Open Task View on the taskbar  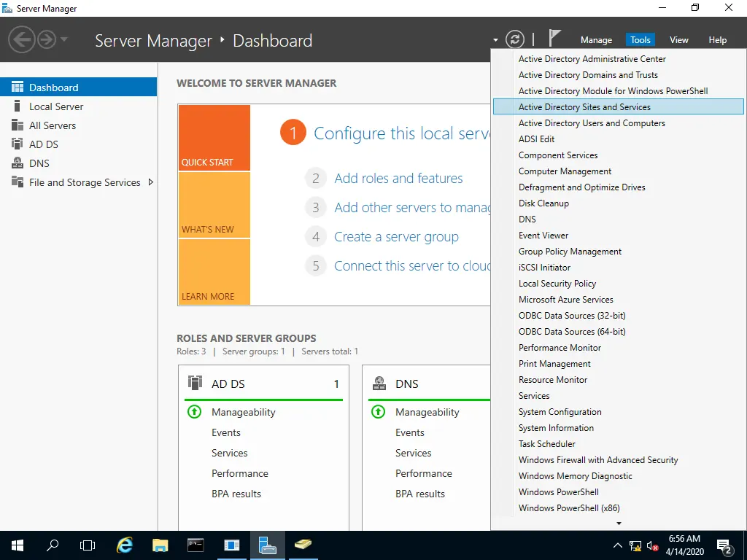(88, 545)
